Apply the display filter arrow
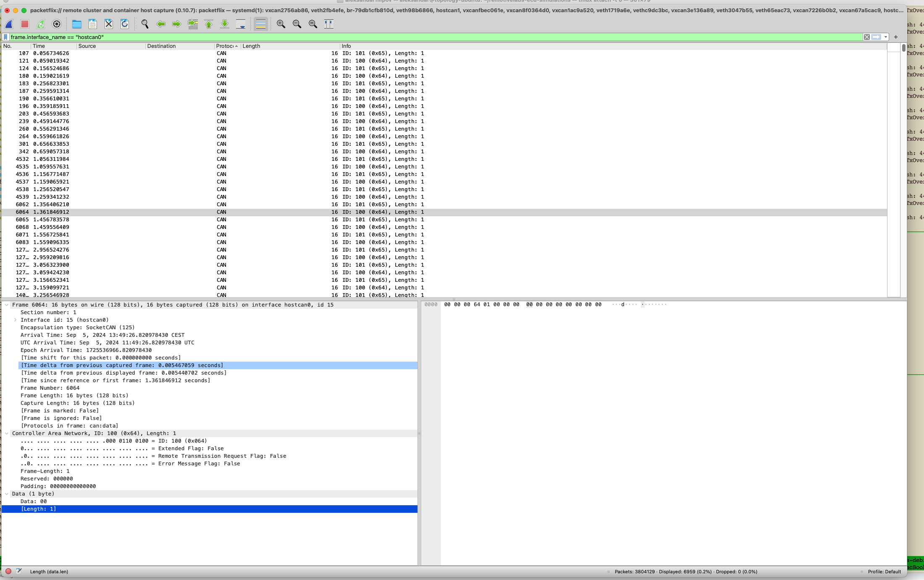Screen dimensions: 924x580 point(876,37)
